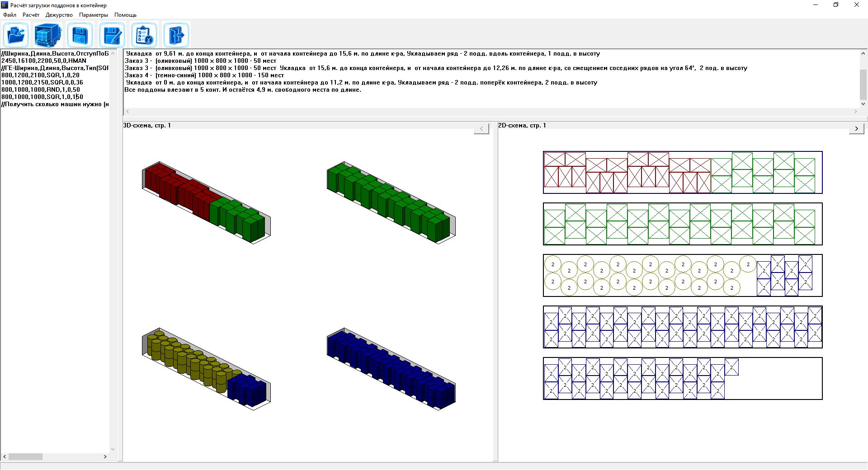
Task: Exit the program via the door icon
Action: (x=176, y=35)
